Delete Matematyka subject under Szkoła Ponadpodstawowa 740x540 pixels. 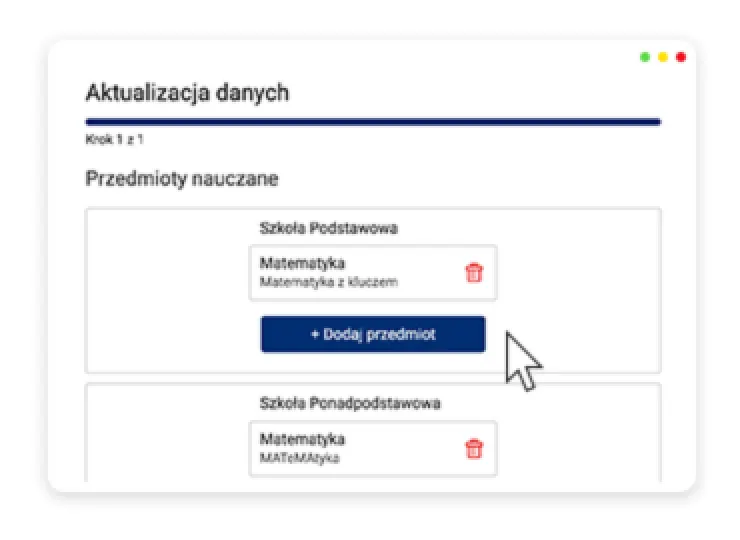tap(474, 449)
